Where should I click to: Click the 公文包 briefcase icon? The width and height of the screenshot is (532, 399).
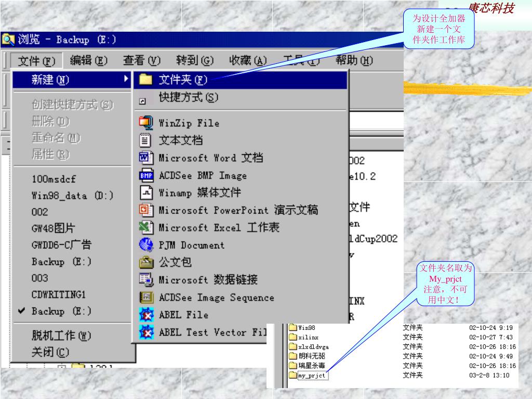tap(146, 262)
